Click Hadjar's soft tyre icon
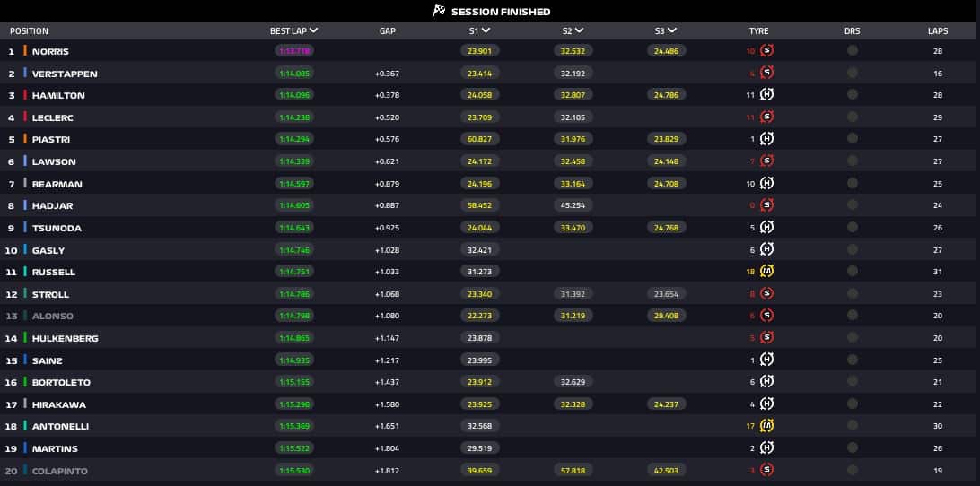980x486 pixels. pyautogui.click(x=767, y=205)
